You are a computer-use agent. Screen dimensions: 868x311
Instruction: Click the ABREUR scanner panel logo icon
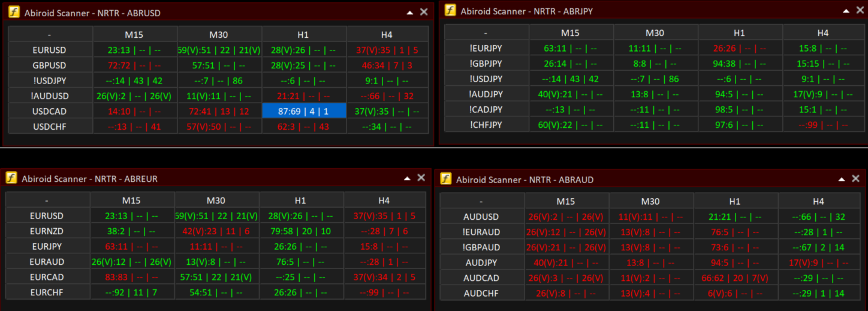tap(11, 178)
